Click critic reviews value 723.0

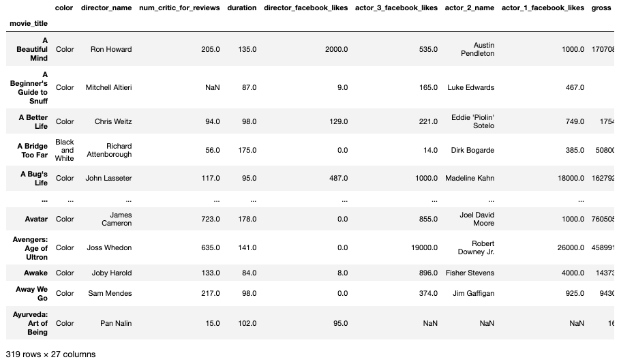(211, 219)
